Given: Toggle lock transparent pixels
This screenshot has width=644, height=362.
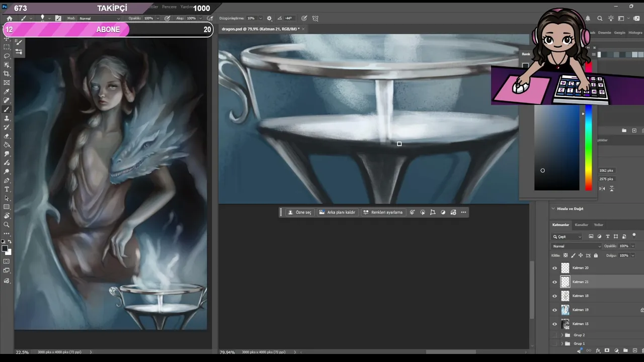Looking at the screenshot, I should (566, 255).
